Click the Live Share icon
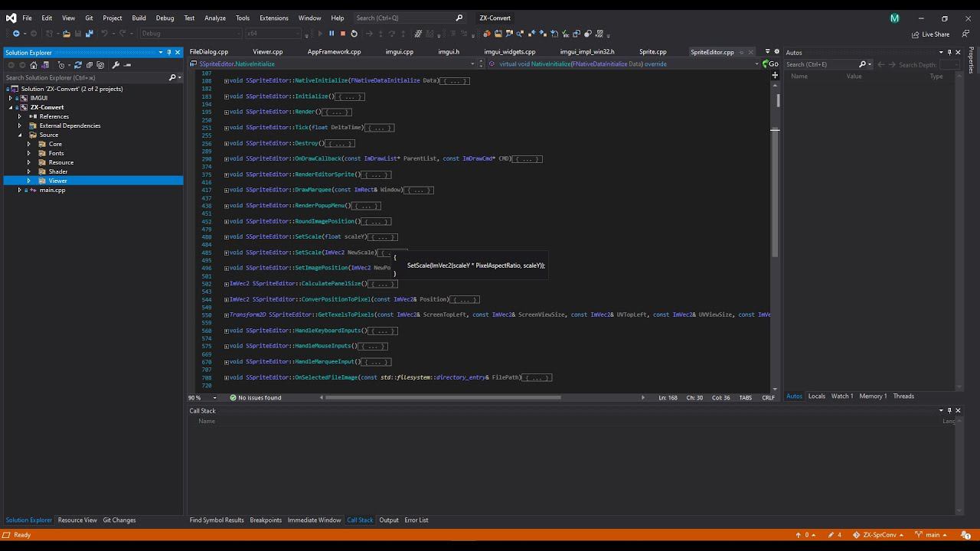Viewport: 980px width, 551px height. pyautogui.click(x=916, y=34)
